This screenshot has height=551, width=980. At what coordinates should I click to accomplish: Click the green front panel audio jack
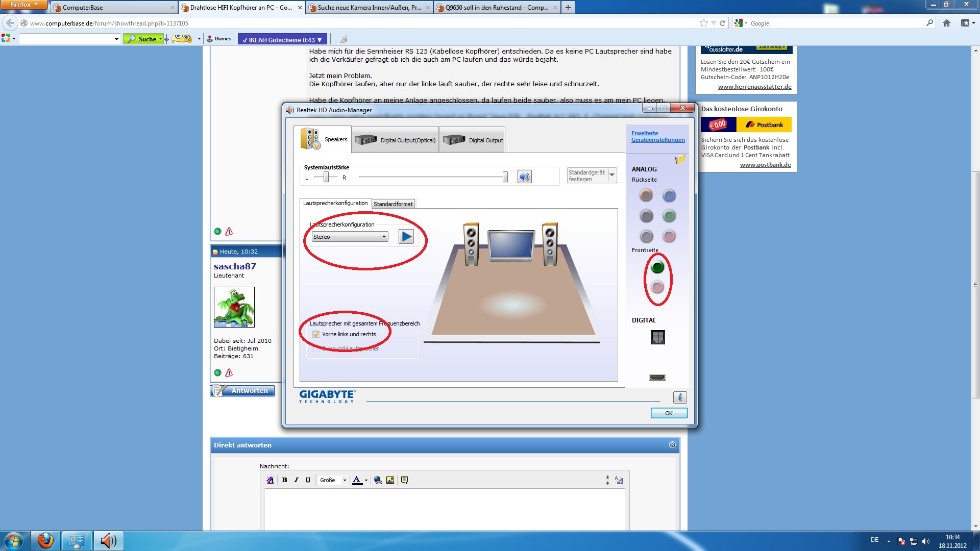coord(657,267)
